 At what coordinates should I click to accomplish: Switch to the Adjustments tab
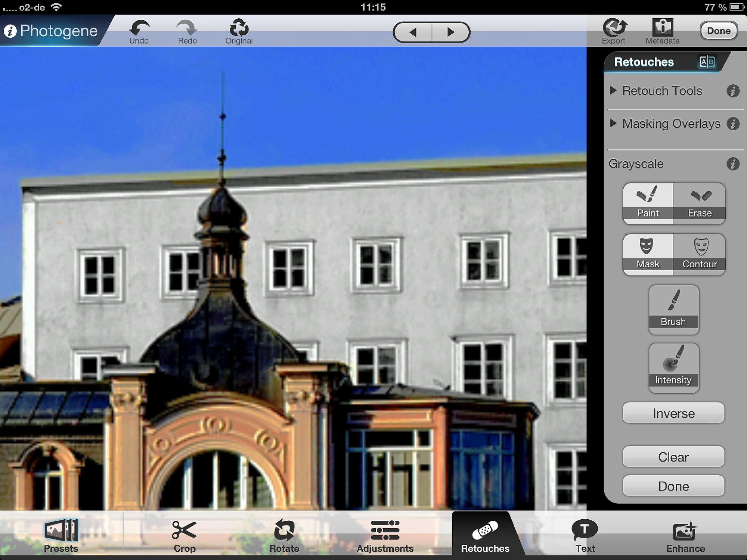click(385, 535)
